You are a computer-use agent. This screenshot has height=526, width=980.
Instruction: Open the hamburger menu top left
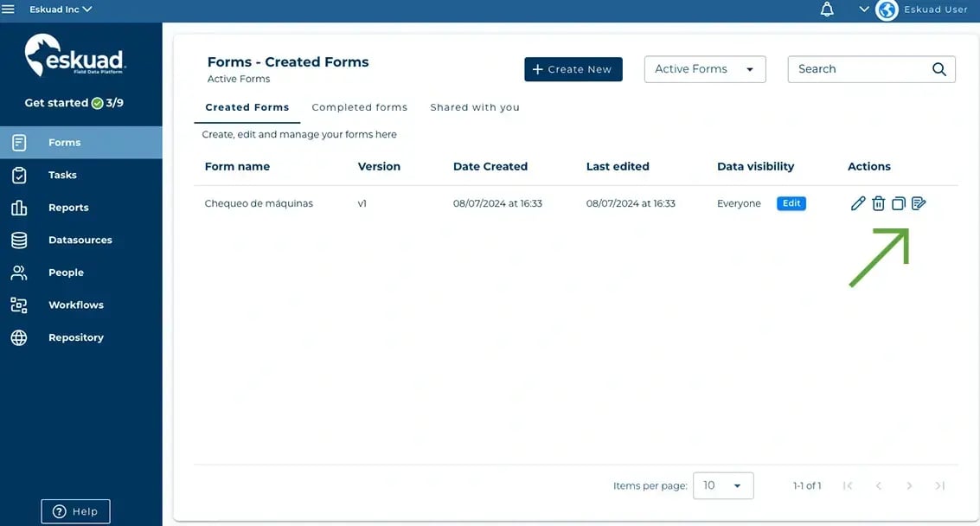[9, 9]
